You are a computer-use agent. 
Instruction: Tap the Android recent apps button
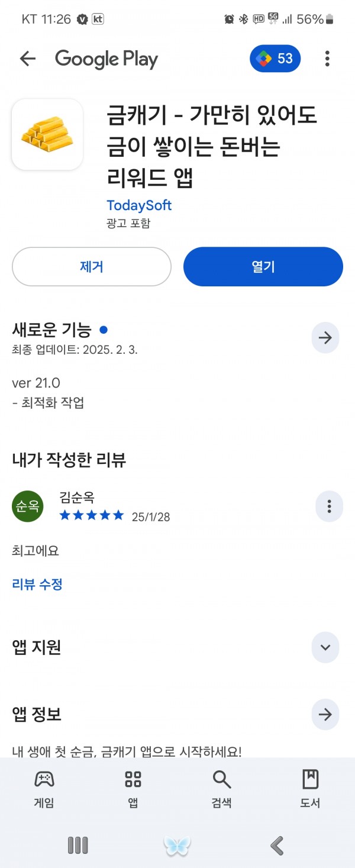[x=78, y=846]
